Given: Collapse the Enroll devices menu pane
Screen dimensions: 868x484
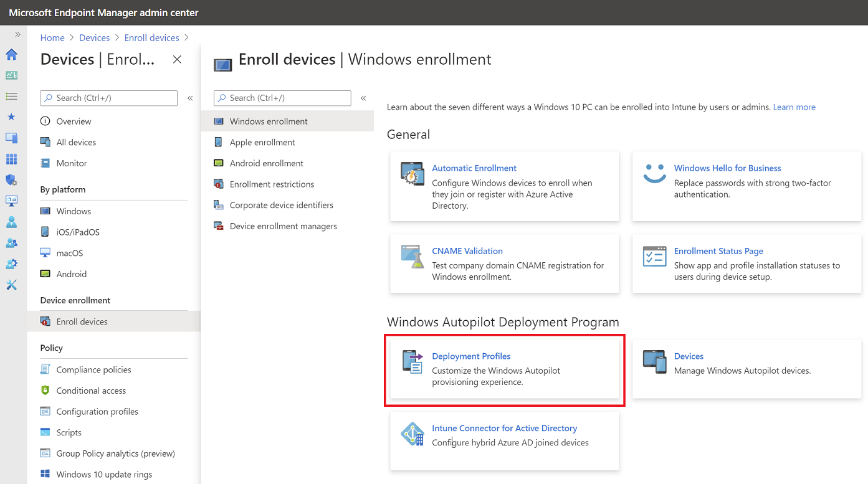Looking at the screenshot, I should (363, 98).
